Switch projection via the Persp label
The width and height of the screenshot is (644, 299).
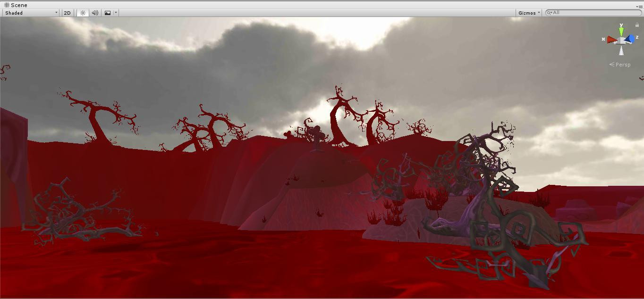click(x=620, y=65)
